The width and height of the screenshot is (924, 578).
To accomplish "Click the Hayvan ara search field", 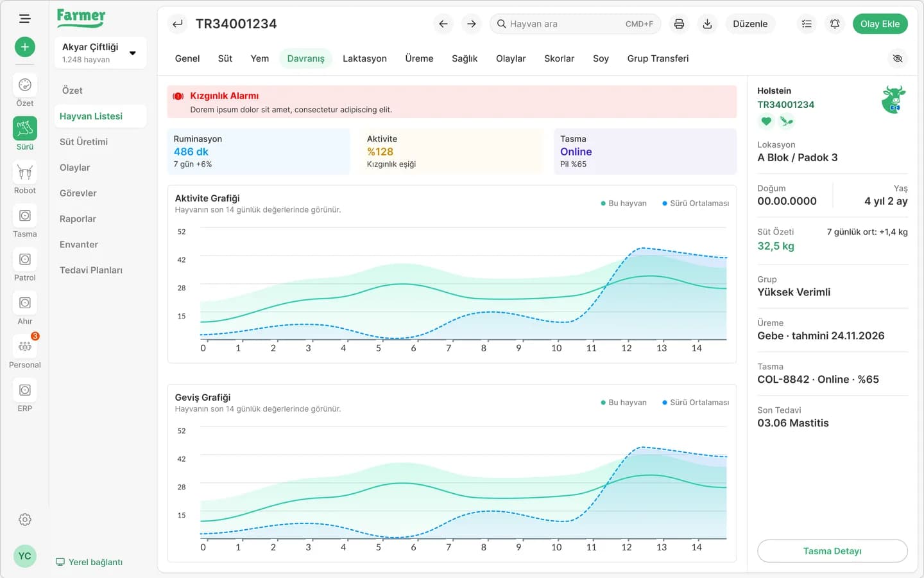I will click(575, 24).
